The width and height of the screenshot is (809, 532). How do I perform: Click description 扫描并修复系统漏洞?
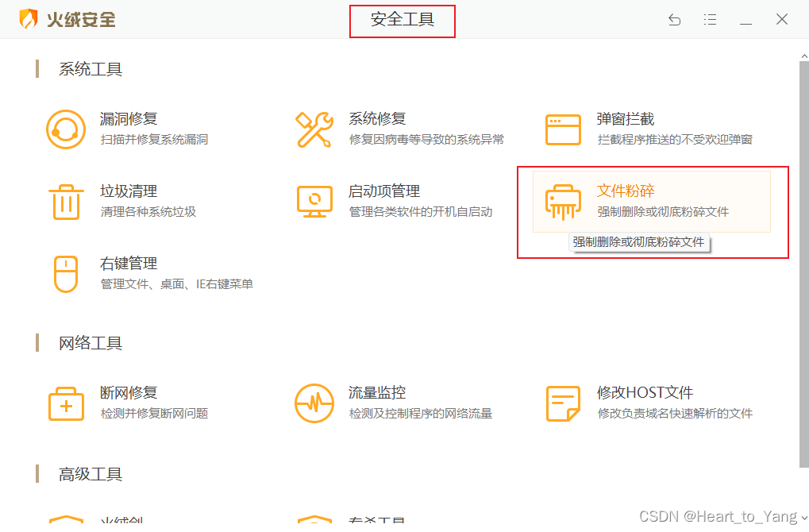point(154,139)
